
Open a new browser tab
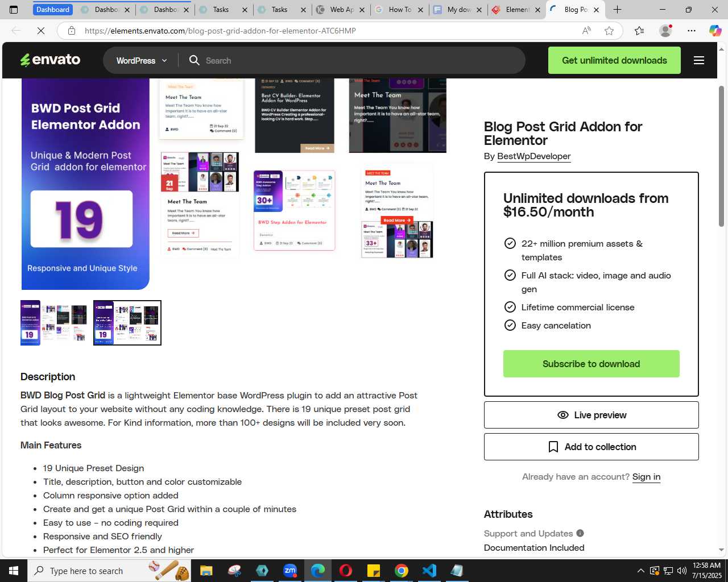(617, 10)
